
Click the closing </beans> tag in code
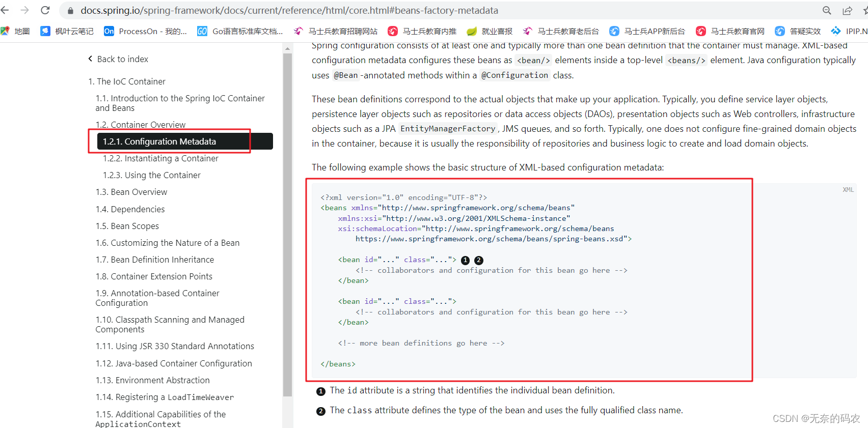tap(338, 364)
